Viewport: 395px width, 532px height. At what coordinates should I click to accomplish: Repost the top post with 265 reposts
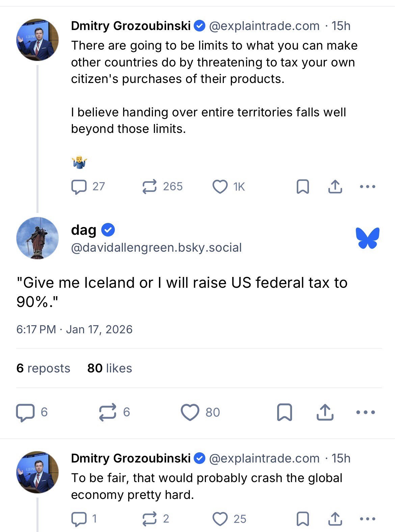[x=149, y=187]
